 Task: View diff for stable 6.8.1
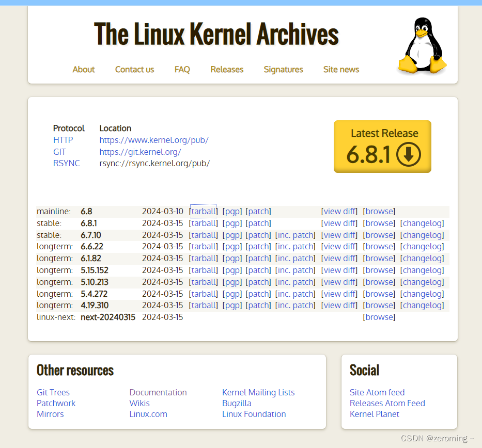(x=339, y=223)
